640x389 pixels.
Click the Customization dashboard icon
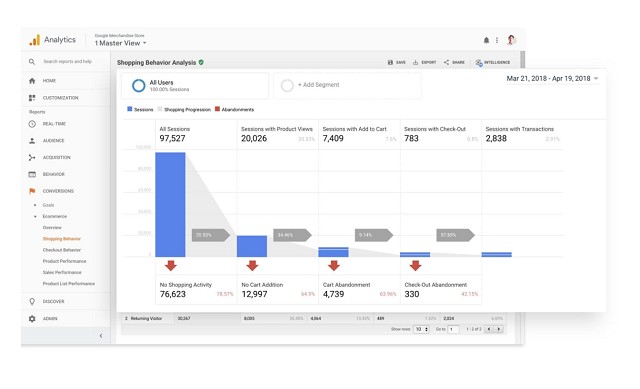point(32,98)
